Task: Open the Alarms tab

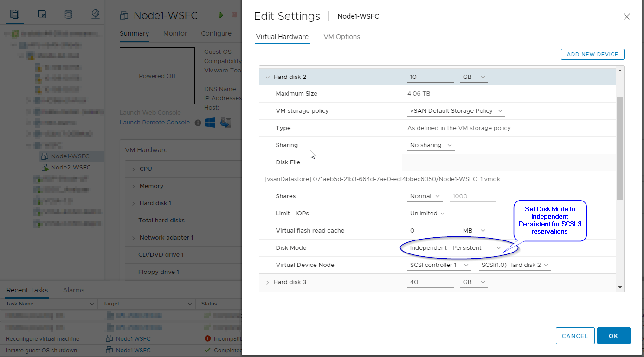Action: click(x=73, y=290)
